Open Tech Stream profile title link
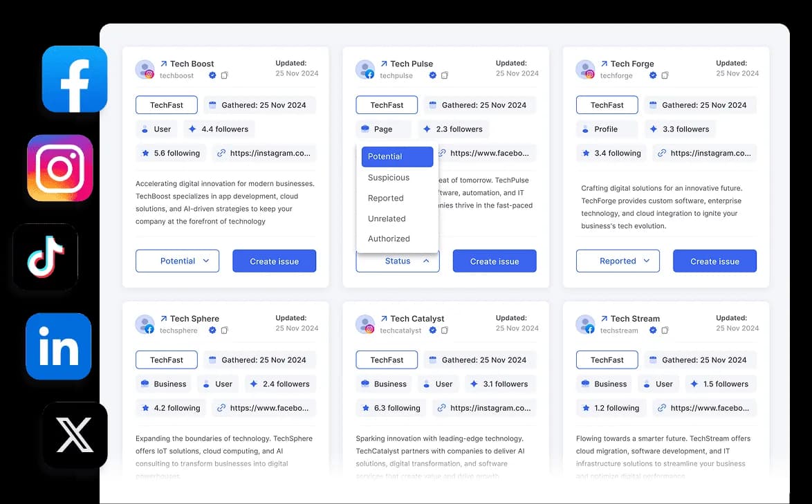Viewport: 812px width, 504px height. [x=635, y=319]
